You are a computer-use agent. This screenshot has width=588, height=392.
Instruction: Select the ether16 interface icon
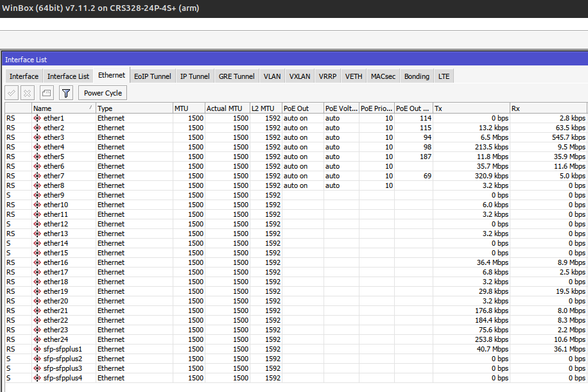[37, 262]
